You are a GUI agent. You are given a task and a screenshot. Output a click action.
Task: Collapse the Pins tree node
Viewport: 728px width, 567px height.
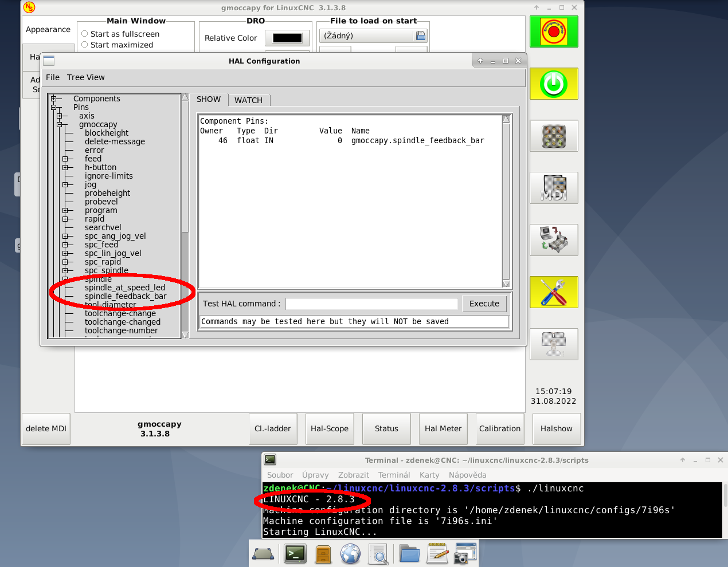53,107
